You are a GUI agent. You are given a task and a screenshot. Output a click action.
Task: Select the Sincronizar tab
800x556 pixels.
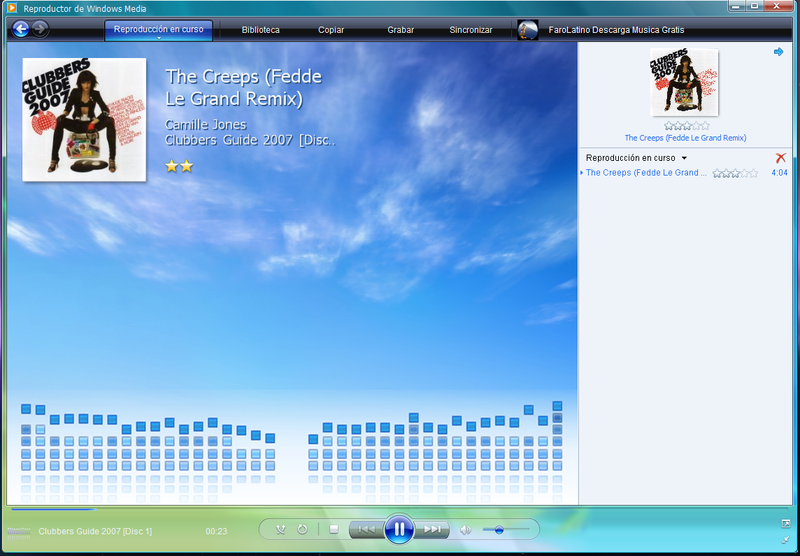coord(470,30)
